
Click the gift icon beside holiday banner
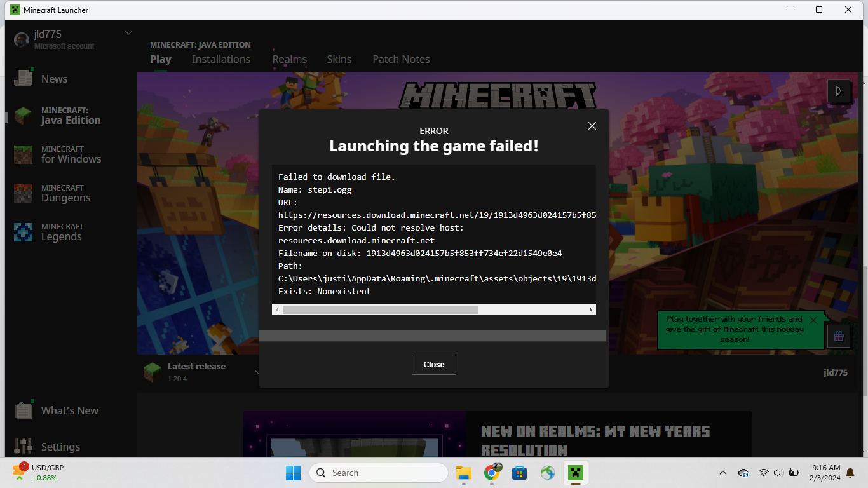(838, 336)
